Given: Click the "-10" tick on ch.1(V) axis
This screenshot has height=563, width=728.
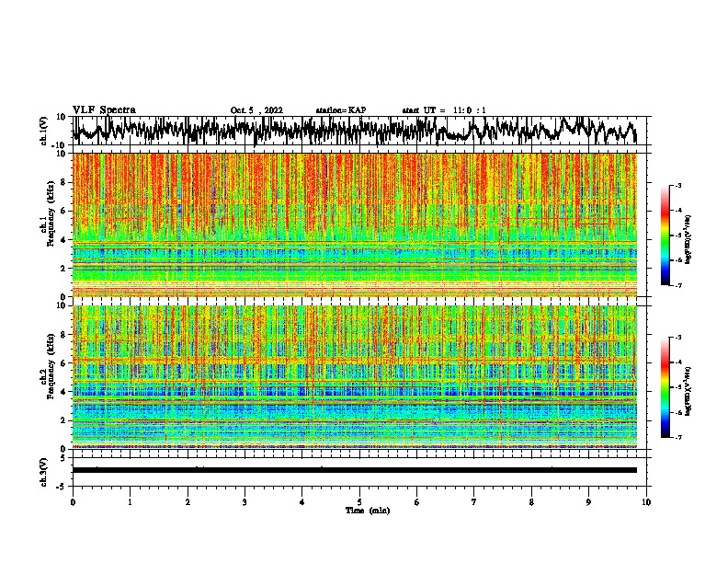Looking at the screenshot, I should tap(60, 145).
